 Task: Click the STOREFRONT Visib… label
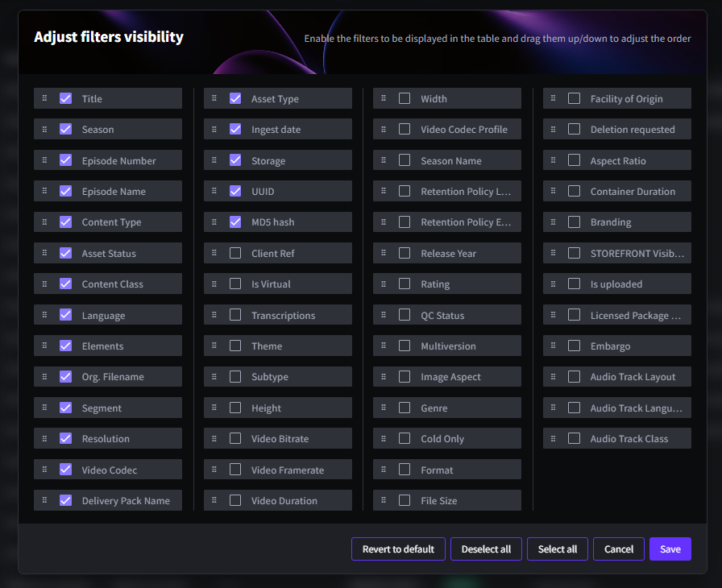tap(637, 254)
